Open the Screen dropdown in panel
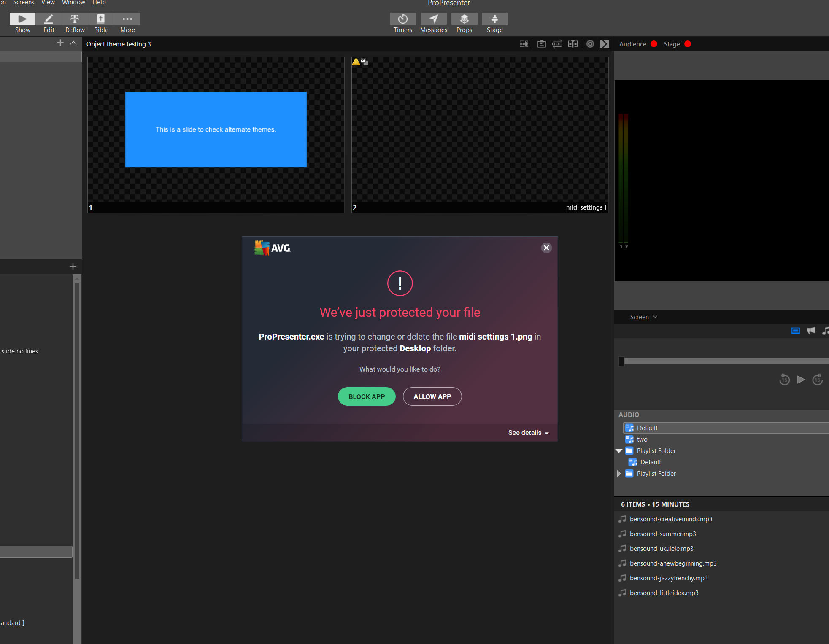 [x=643, y=316]
